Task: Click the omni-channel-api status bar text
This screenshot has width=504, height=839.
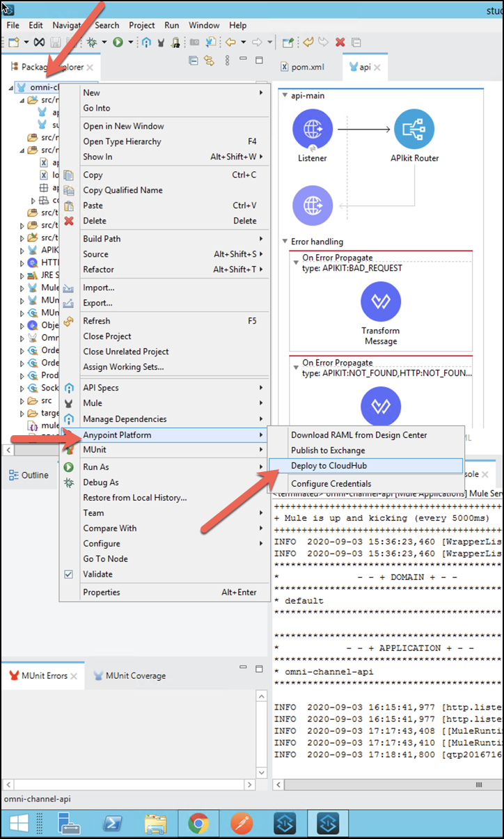Action: click(x=38, y=799)
